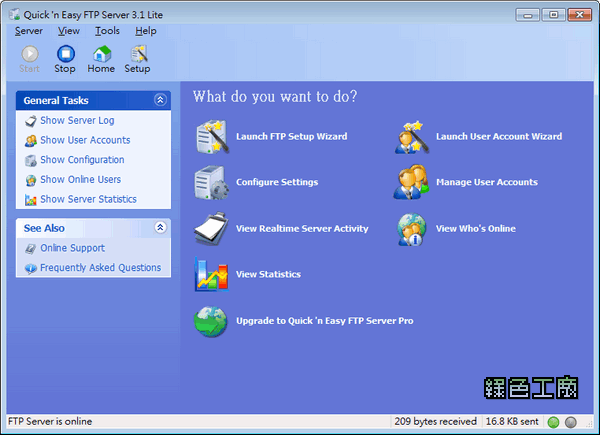Click the application icon in title bar
600x435 pixels.
[15, 15]
